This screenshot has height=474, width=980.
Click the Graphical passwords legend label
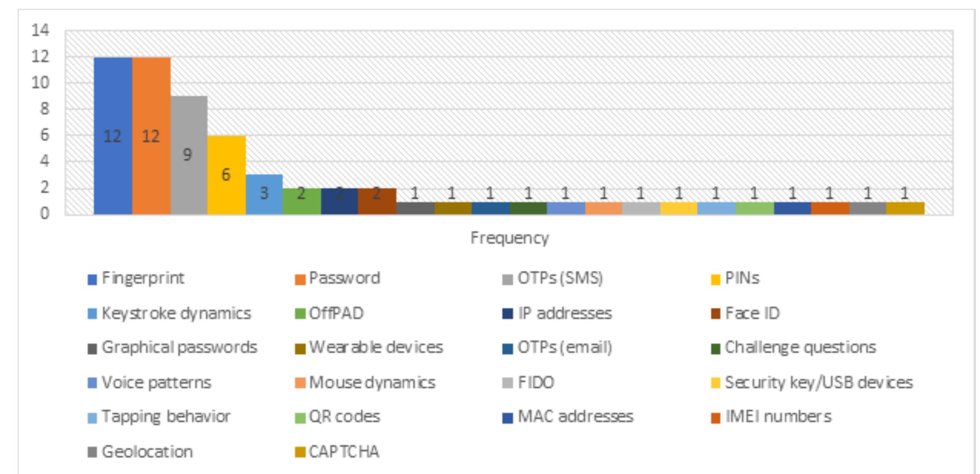coord(179,347)
